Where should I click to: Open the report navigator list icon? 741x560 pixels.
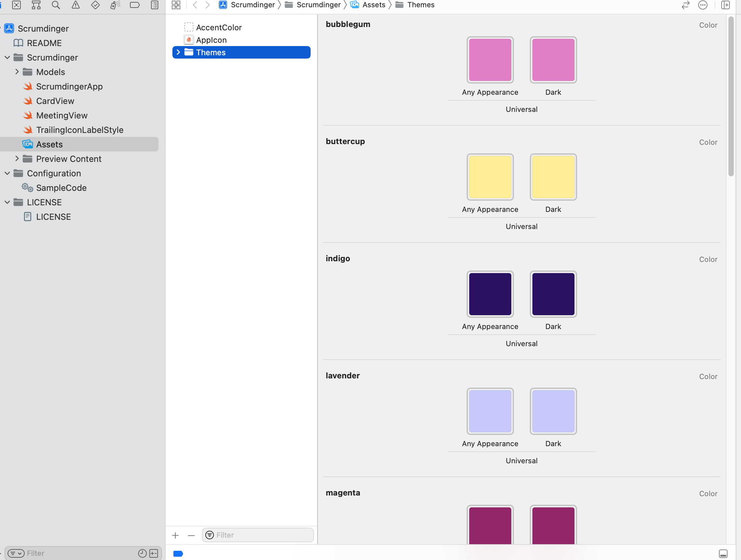pos(154,5)
